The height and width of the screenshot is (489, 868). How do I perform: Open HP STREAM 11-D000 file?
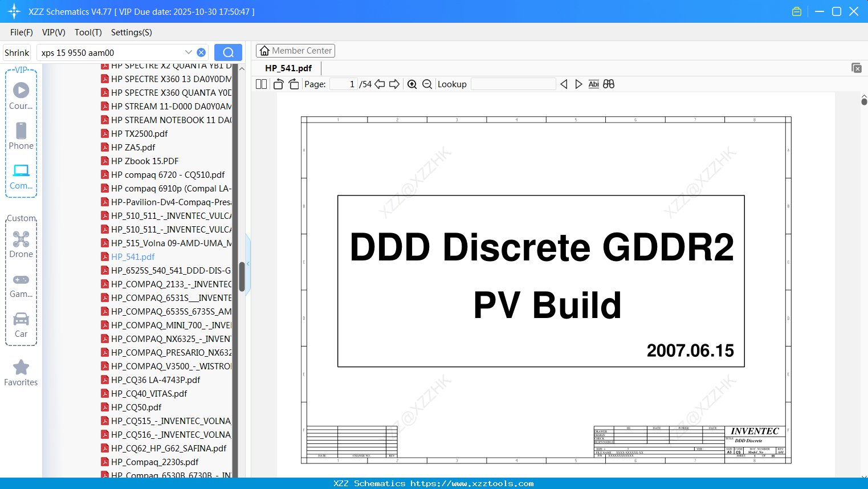pos(166,107)
